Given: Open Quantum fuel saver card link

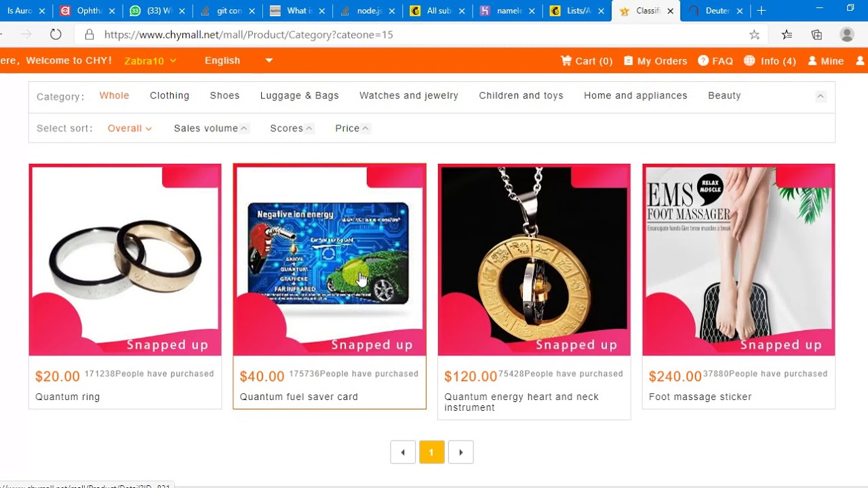Looking at the screenshot, I should point(299,396).
